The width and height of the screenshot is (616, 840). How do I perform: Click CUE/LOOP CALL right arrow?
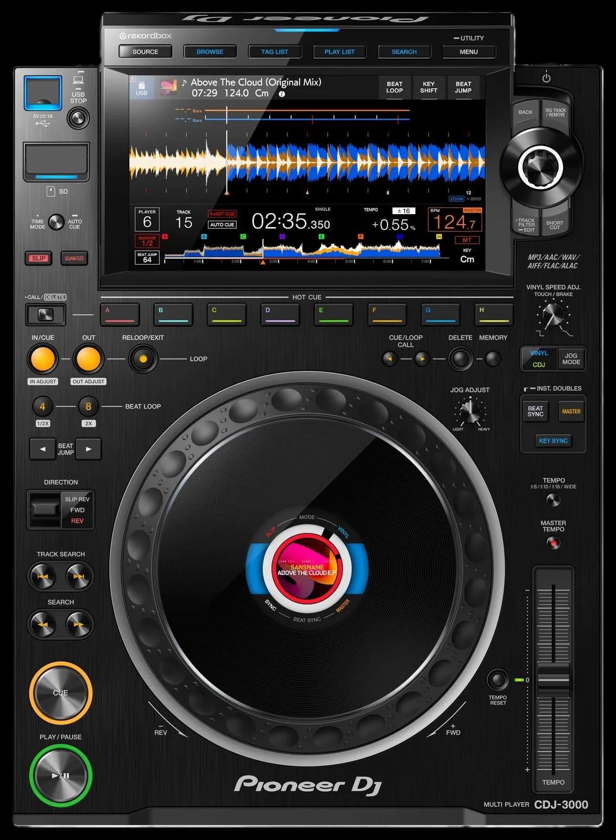click(422, 359)
